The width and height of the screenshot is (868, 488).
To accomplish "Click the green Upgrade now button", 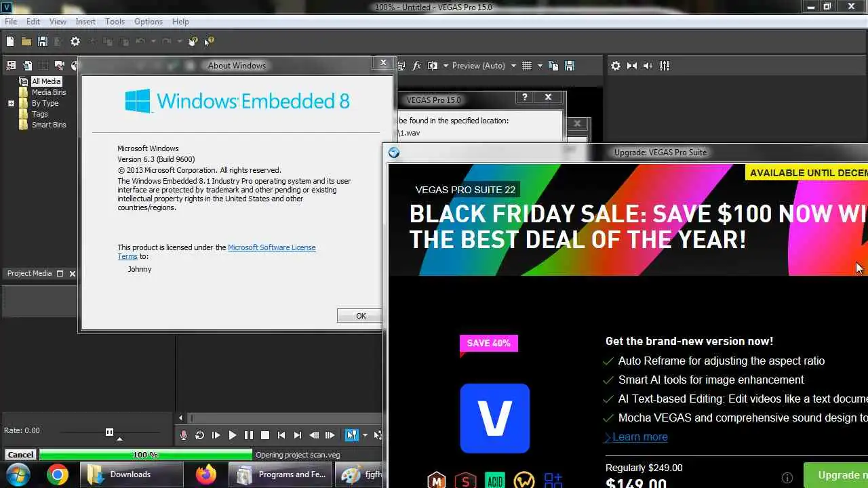I will click(835, 475).
